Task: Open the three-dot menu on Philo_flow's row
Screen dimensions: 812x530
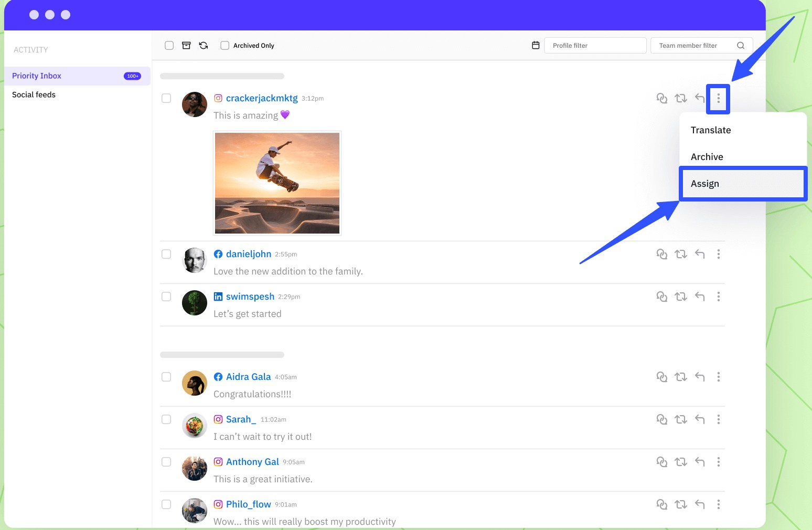Action: 719,504
